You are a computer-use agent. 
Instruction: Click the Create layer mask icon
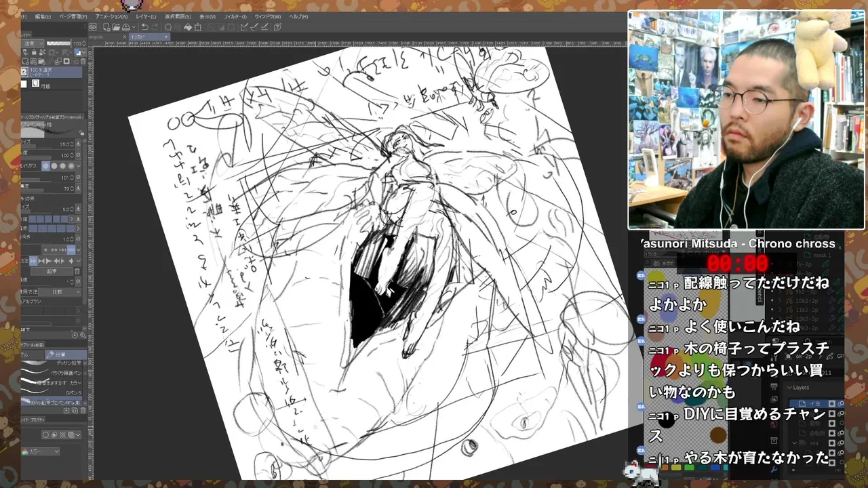tap(66, 61)
